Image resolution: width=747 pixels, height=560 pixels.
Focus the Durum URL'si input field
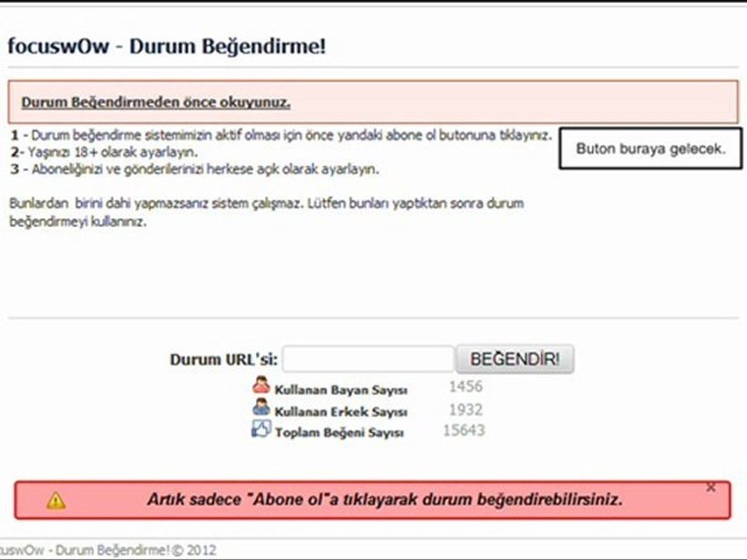point(368,359)
